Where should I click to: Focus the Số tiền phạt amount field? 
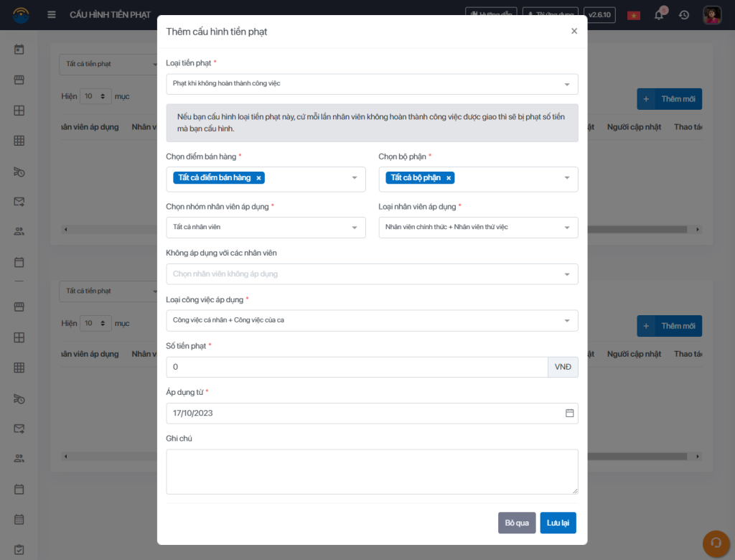pyautogui.click(x=357, y=367)
